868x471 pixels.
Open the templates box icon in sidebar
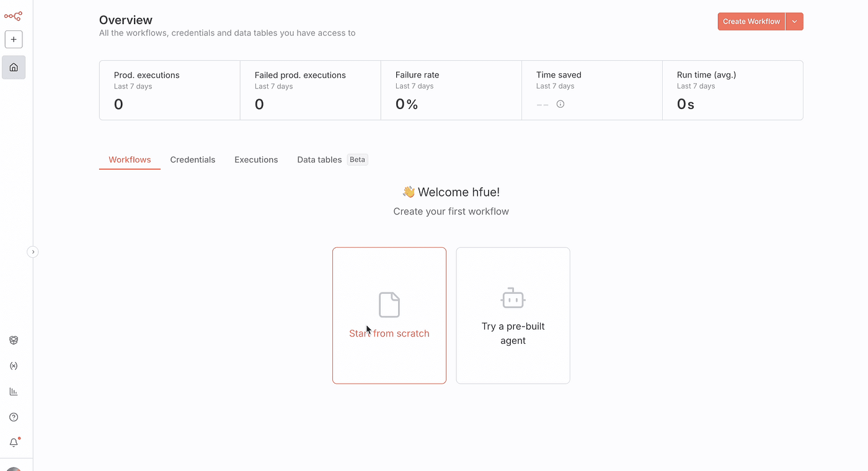[x=14, y=340]
